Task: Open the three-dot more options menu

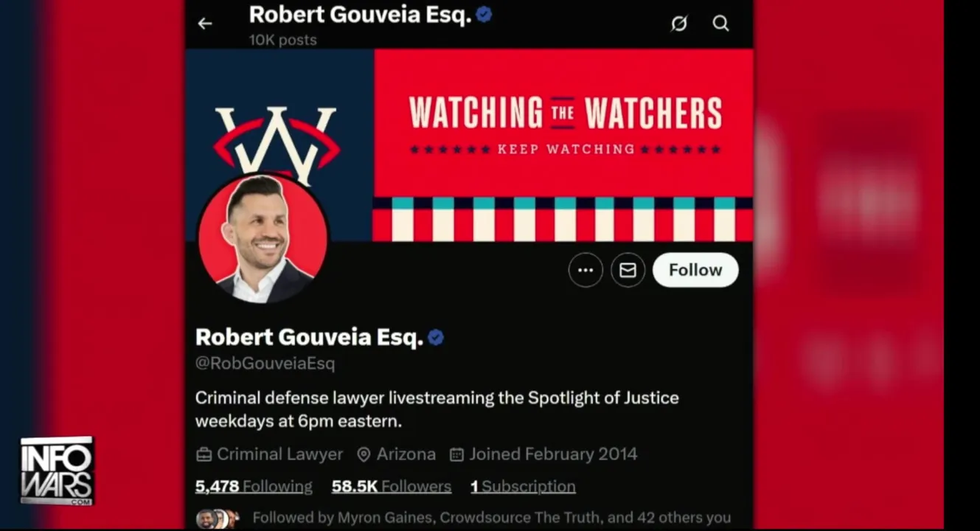Action: tap(585, 270)
